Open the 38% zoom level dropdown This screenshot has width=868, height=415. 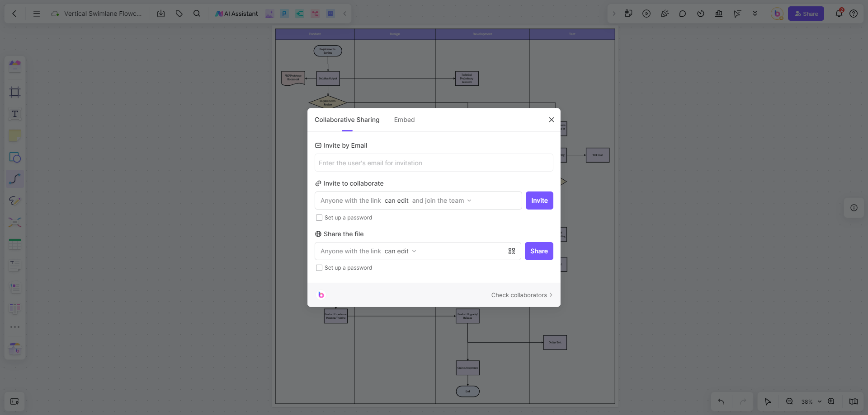[x=811, y=401]
